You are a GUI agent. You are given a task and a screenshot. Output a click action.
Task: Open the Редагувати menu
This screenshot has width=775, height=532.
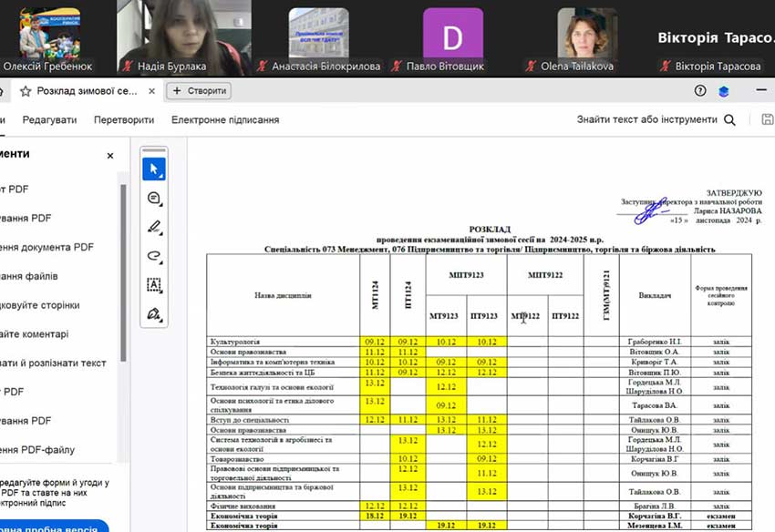coord(50,120)
